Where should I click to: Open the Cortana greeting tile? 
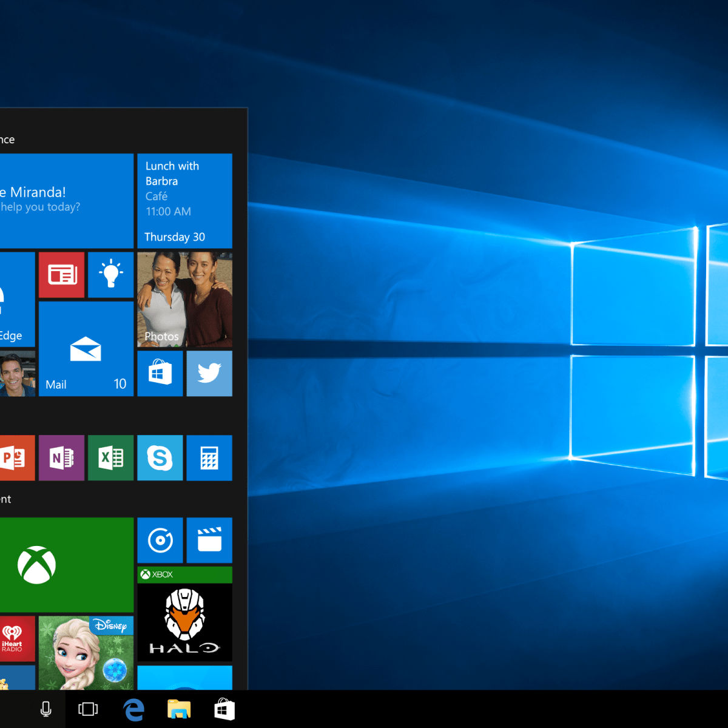[67, 201]
